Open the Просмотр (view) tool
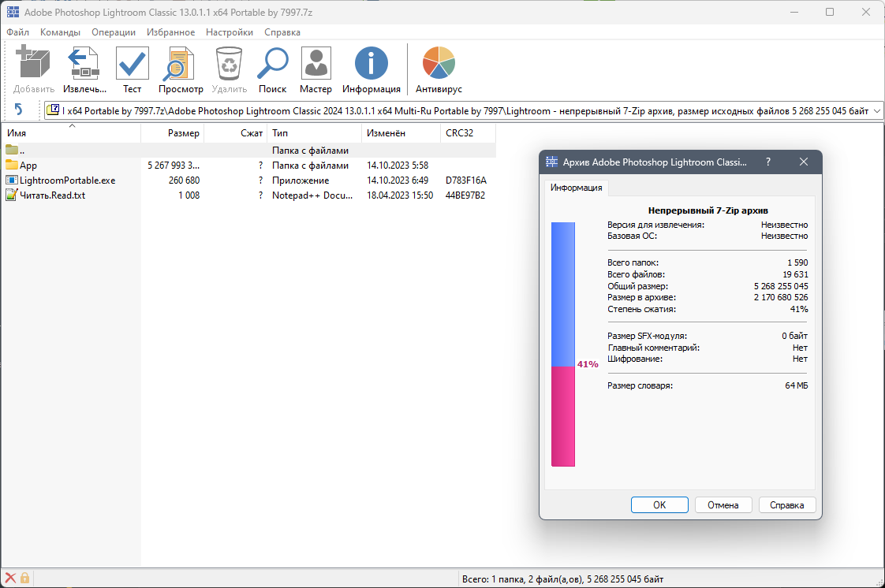The width and height of the screenshot is (885, 588). (x=180, y=64)
